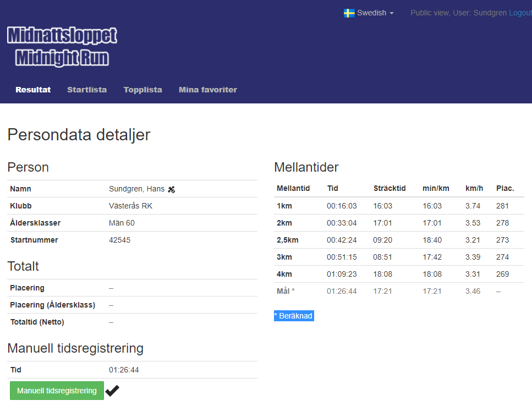Switch to the Startlista tab

87,90
